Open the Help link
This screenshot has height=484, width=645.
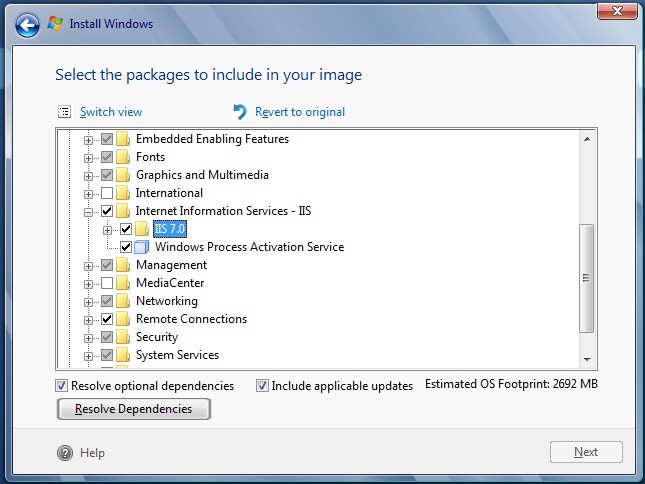tap(93, 453)
